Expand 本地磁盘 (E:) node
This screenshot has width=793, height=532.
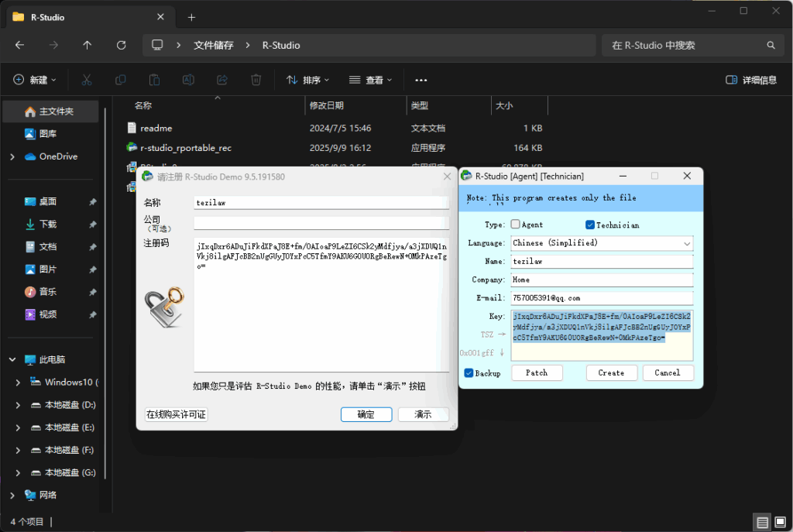point(18,427)
